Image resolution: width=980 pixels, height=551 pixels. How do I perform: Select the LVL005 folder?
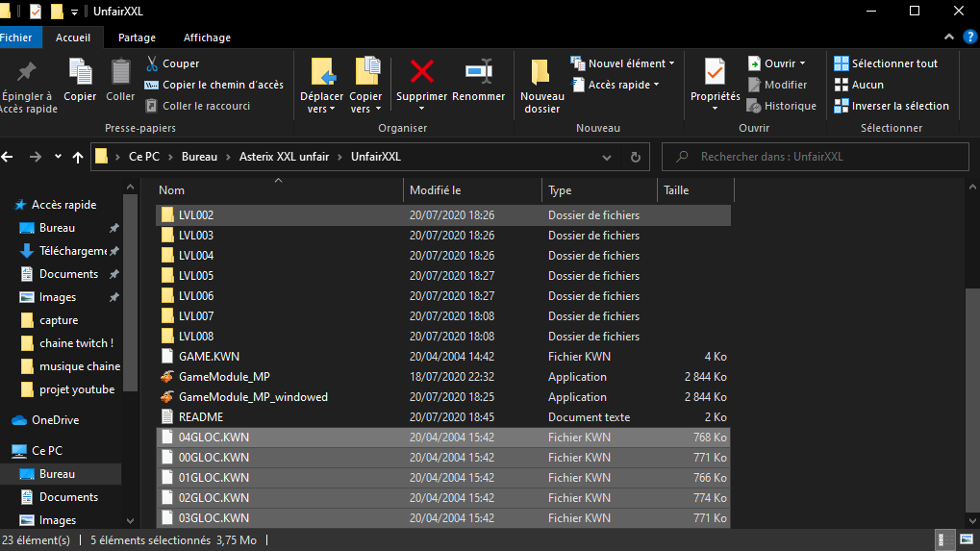pyautogui.click(x=443, y=275)
